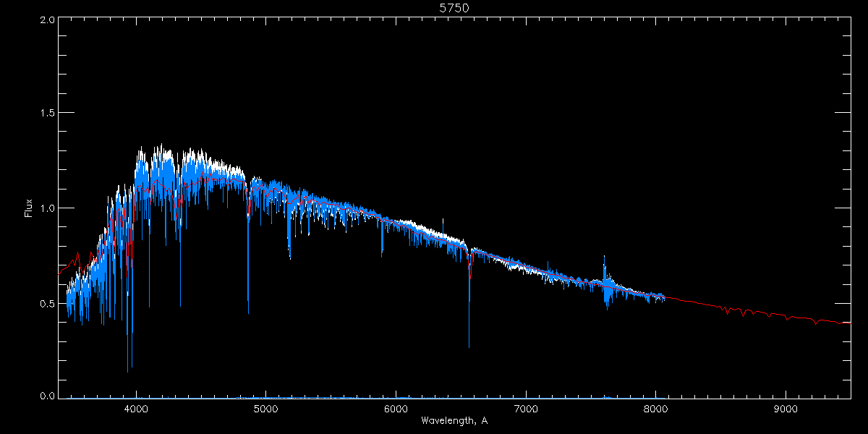This screenshot has width=868, height=434.
Task: Click the 0.5 y-axis tick label
Action: [47, 303]
